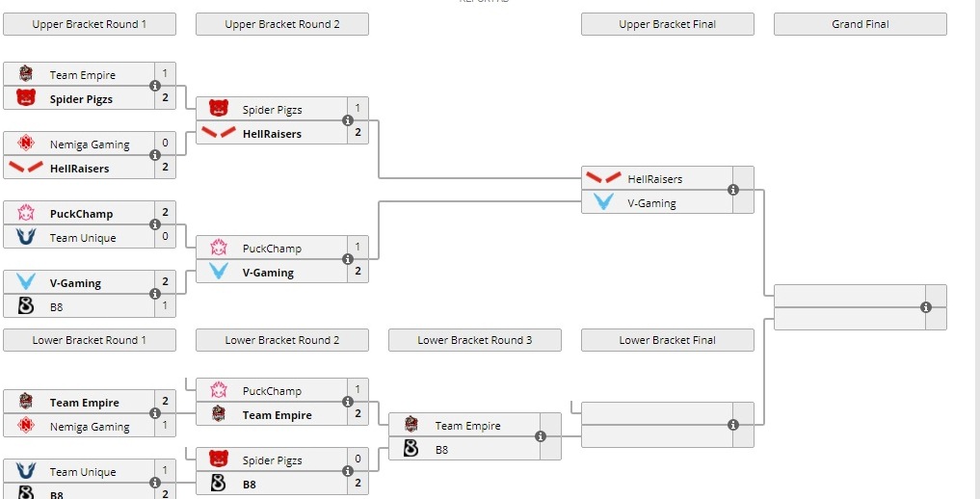Show details of the Upper Bracket Final match
Screen dimensions: 980x499
pyautogui.click(x=733, y=190)
